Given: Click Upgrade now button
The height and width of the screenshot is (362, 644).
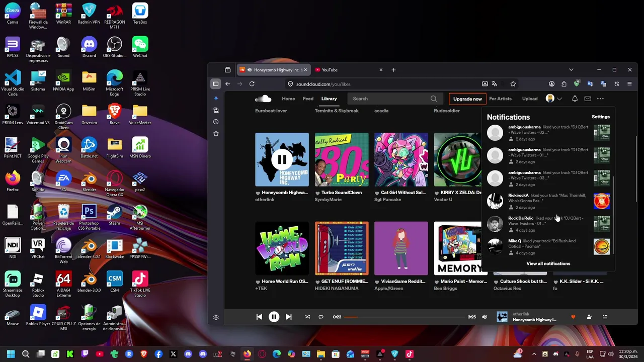Looking at the screenshot, I should click(x=467, y=99).
